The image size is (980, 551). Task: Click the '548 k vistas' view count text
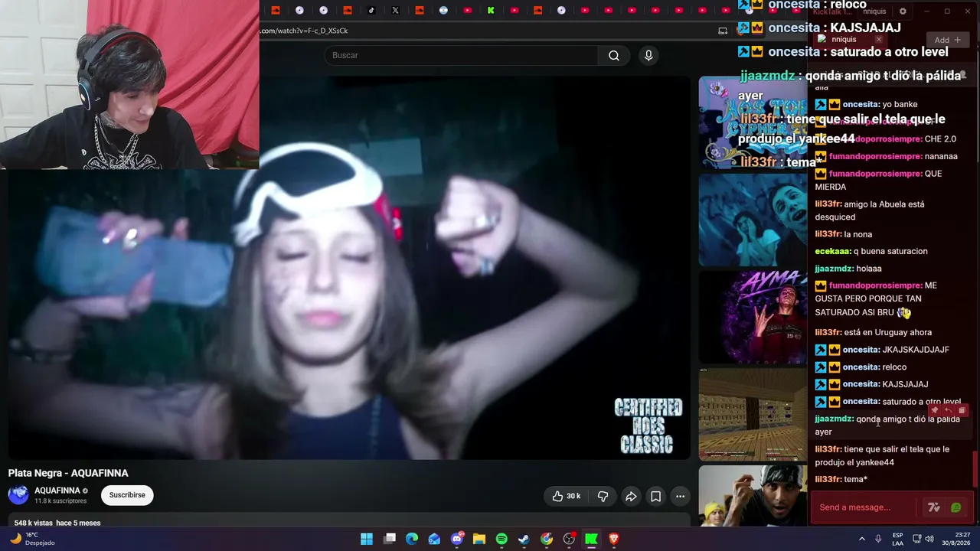[x=33, y=523]
